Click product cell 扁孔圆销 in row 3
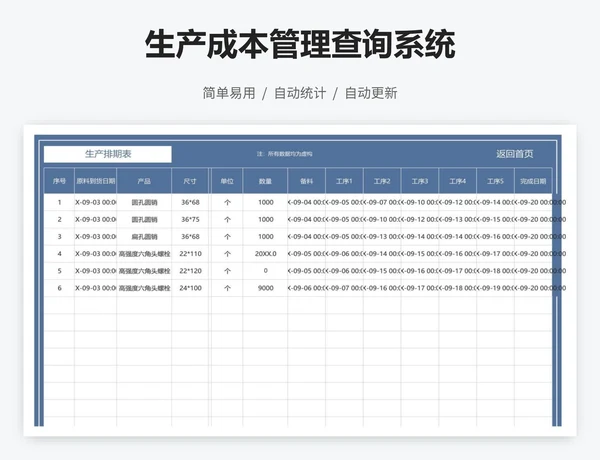This screenshot has height=460, width=600. (x=144, y=237)
